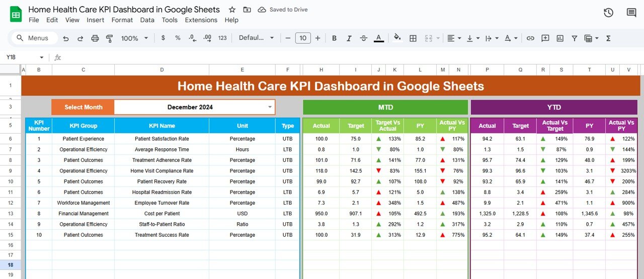Expand the 100% zoom dropdown

pyautogui.click(x=134, y=38)
